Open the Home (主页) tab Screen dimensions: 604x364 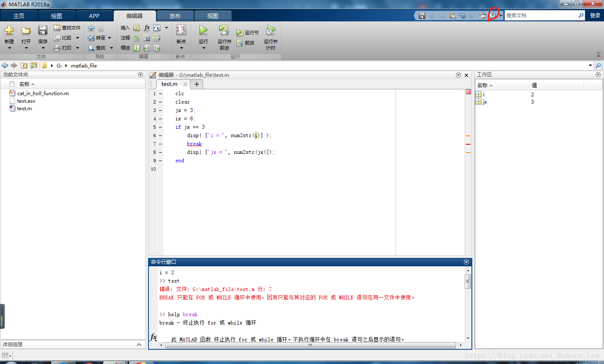click(x=19, y=16)
